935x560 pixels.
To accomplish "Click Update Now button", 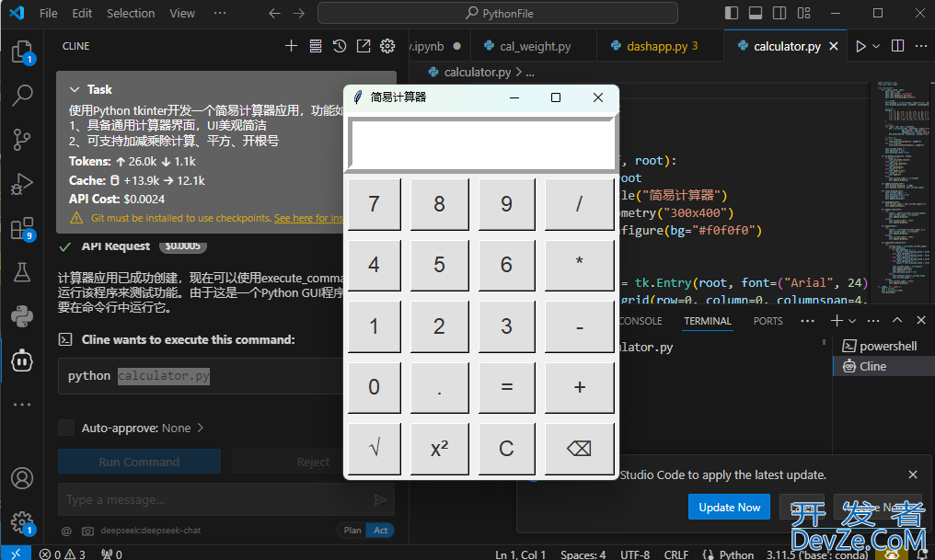I will click(x=729, y=507).
